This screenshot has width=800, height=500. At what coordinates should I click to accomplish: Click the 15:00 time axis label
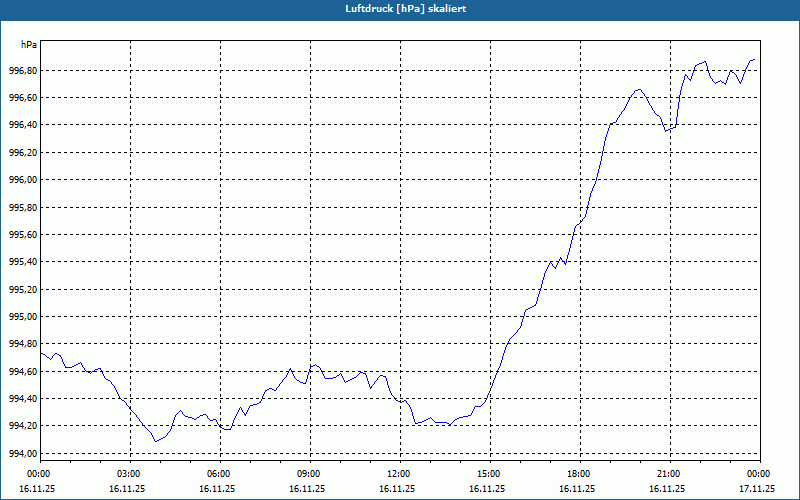click(490, 474)
